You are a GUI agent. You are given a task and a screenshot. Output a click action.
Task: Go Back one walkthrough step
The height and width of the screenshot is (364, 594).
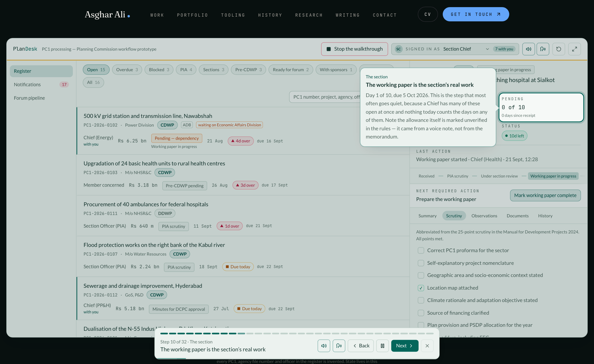(x=361, y=346)
